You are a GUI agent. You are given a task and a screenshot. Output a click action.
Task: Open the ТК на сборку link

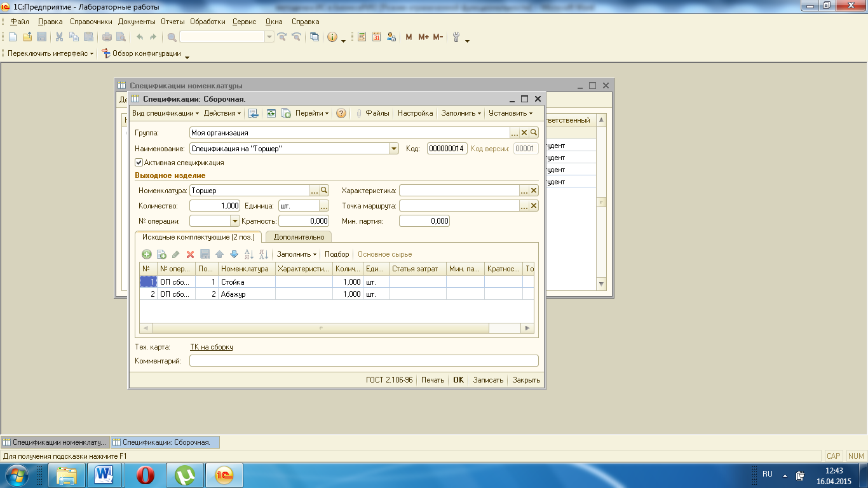pyautogui.click(x=212, y=347)
